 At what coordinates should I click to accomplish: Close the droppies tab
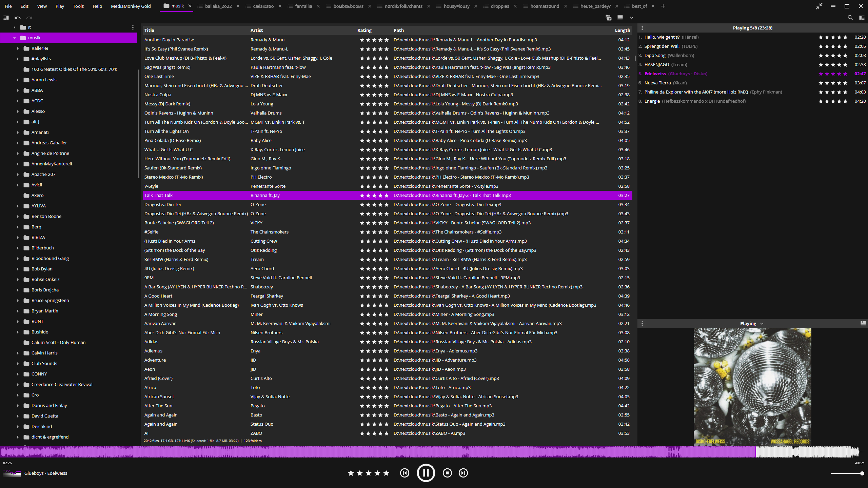point(515,6)
